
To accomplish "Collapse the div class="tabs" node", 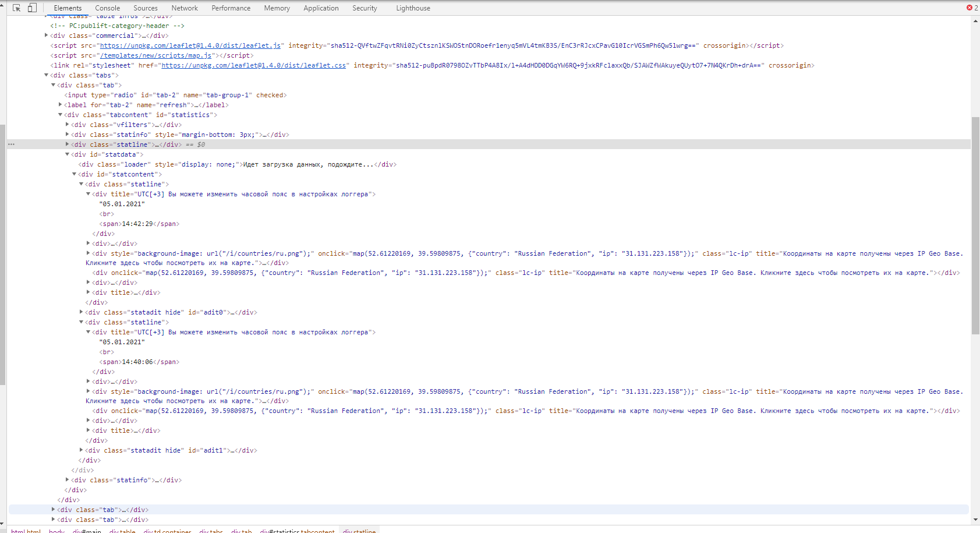I will pos(47,75).
